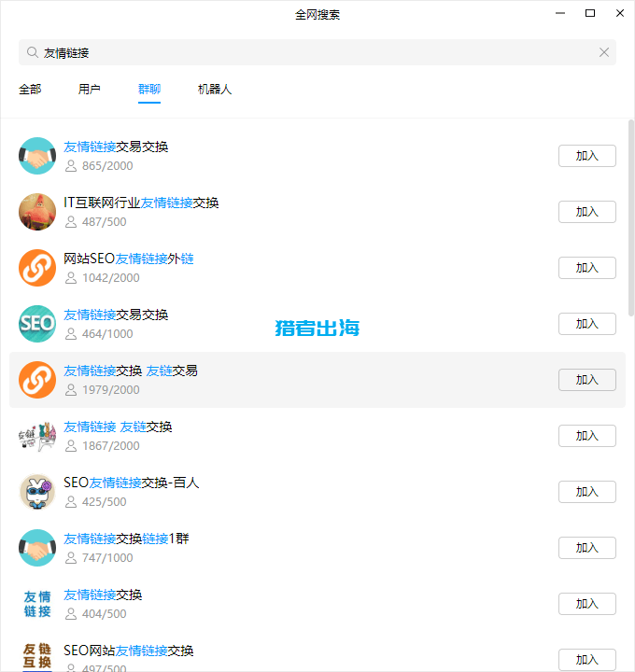635x672 pixels.
Task: Open cartoon avatar of 友情链接 友链交换
Action: click(x=37, y=436)
